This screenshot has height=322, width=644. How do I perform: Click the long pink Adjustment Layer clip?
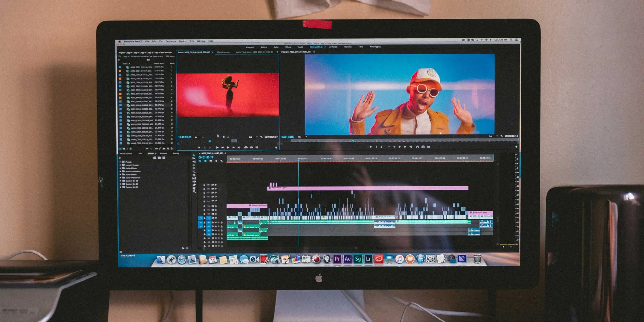[x=376, y=188]
